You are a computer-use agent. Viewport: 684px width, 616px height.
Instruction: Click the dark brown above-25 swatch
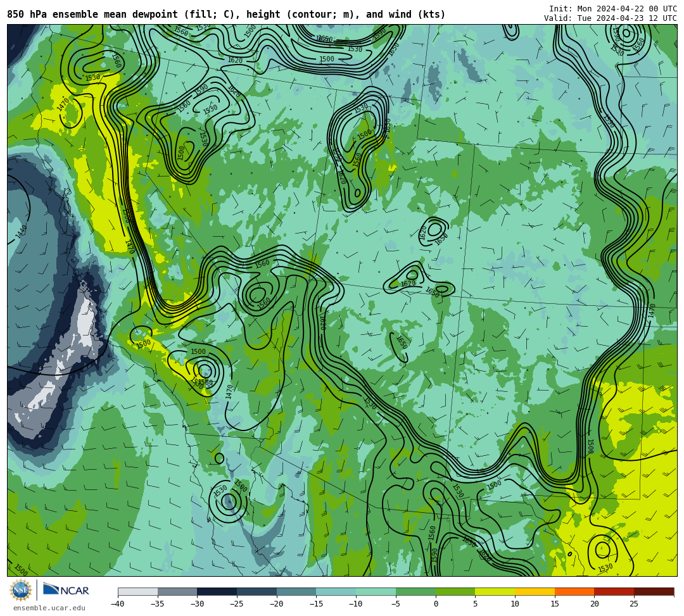654,591
